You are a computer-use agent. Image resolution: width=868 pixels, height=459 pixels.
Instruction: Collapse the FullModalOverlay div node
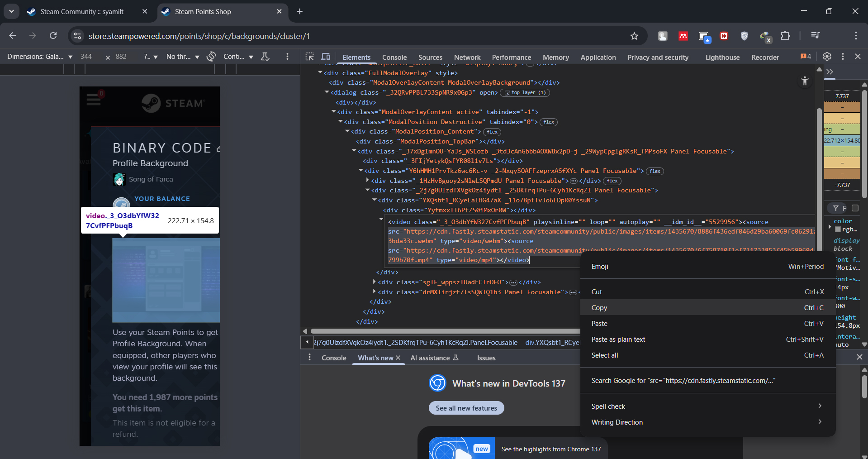(x=320, y=72)
